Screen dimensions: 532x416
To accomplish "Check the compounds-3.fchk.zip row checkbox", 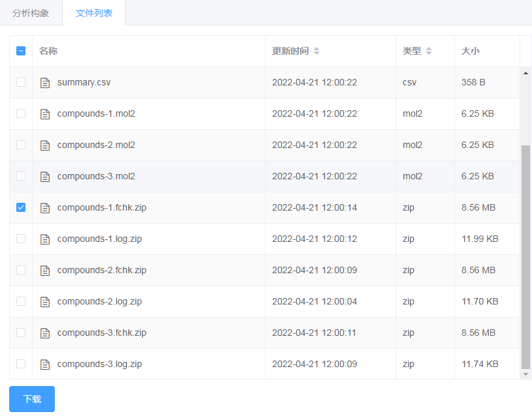I will (x=21, y=333).
